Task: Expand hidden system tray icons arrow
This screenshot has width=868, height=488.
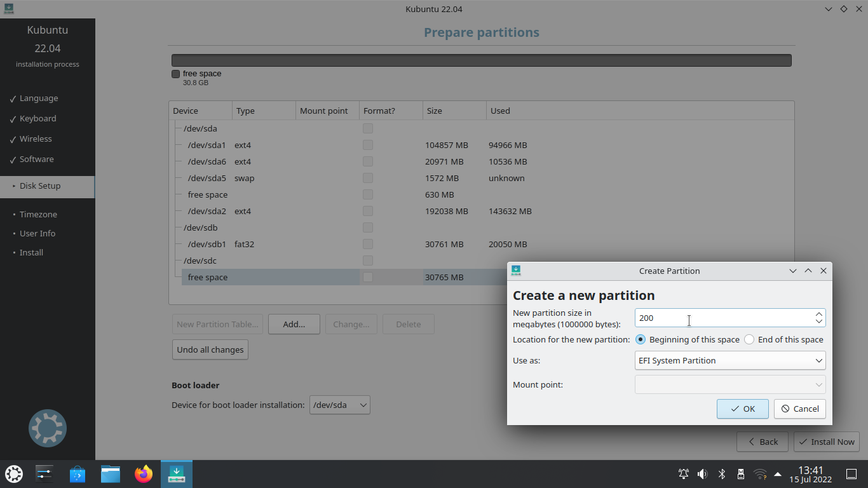Action: pos(777,474)
